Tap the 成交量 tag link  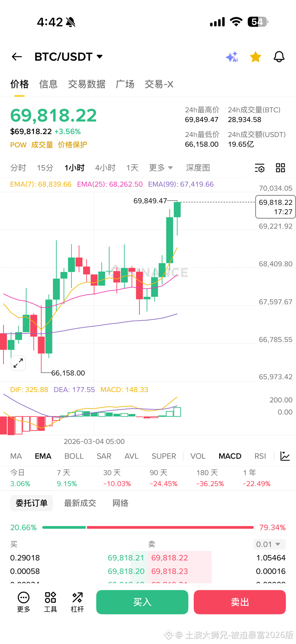point(42,145)
